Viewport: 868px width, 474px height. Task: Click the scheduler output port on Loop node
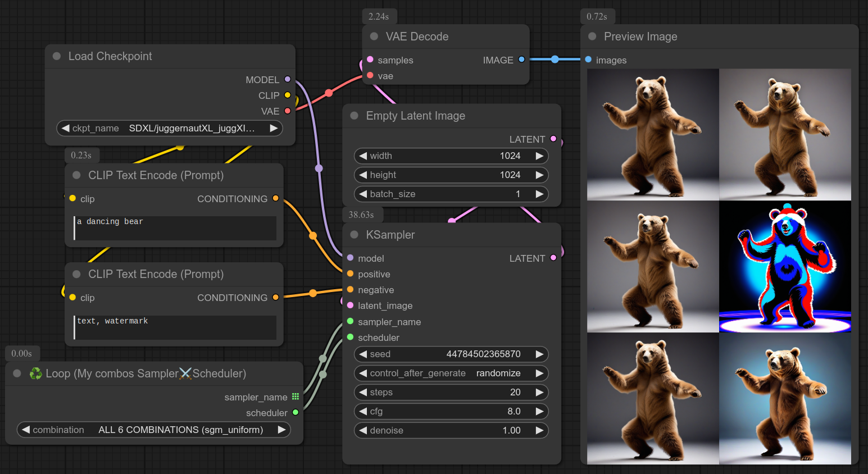(x=296, y=412)
